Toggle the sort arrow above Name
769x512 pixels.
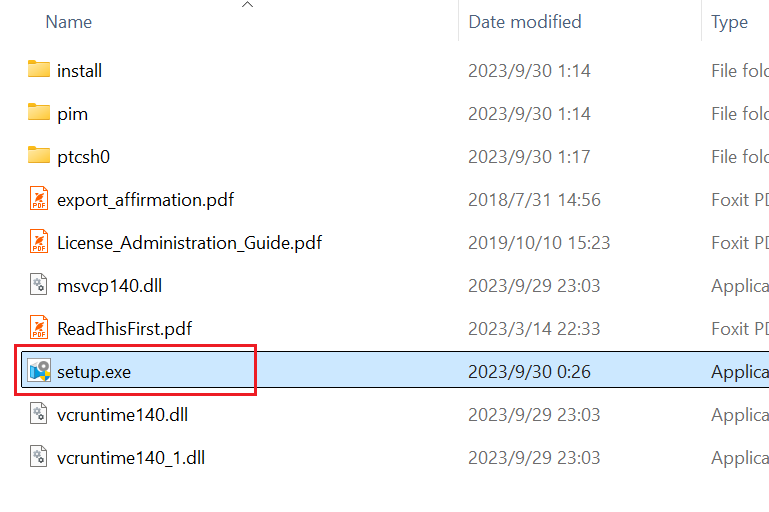click(248, 5)
